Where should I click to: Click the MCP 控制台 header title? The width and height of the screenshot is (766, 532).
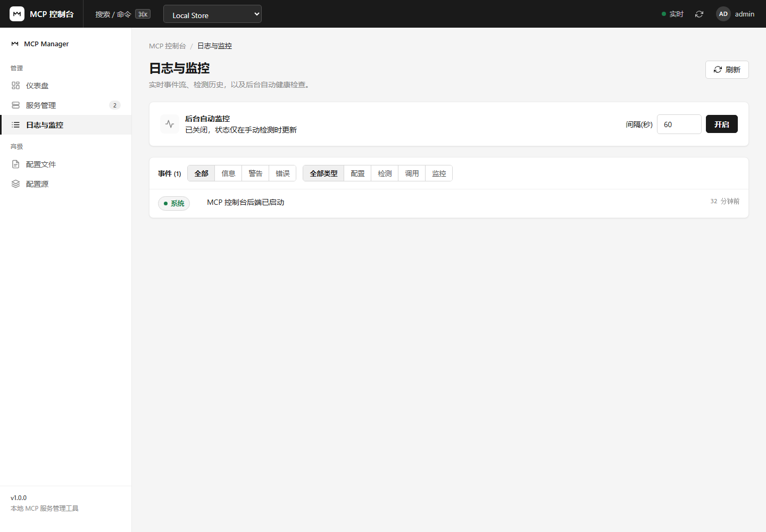(x=52, y=14)
